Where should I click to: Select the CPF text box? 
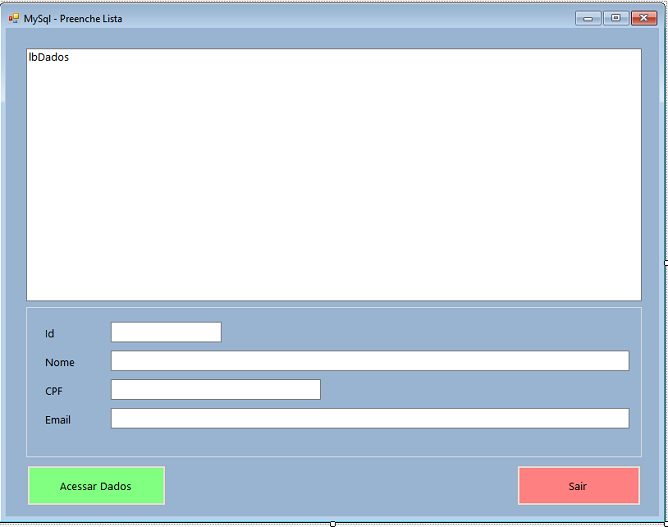coord(216,389)
